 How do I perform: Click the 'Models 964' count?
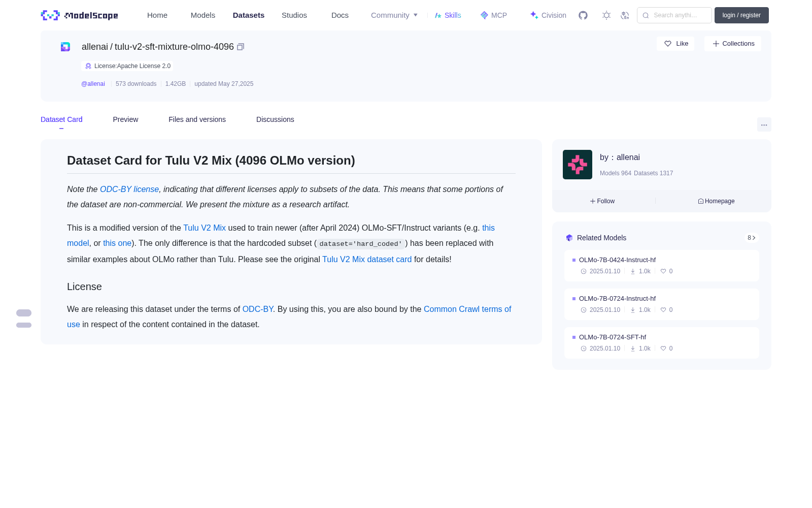(x=616, y=173)
